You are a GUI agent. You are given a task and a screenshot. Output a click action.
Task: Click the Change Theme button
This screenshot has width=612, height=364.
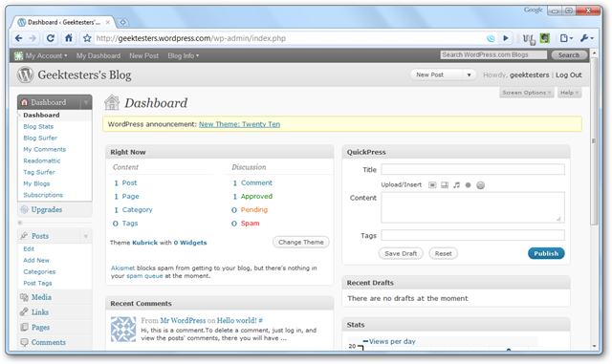[301, 242]
